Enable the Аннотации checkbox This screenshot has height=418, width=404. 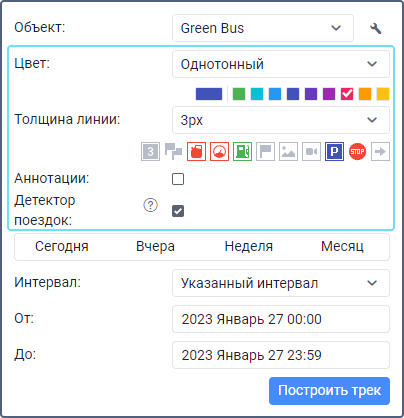click(178, 179)
